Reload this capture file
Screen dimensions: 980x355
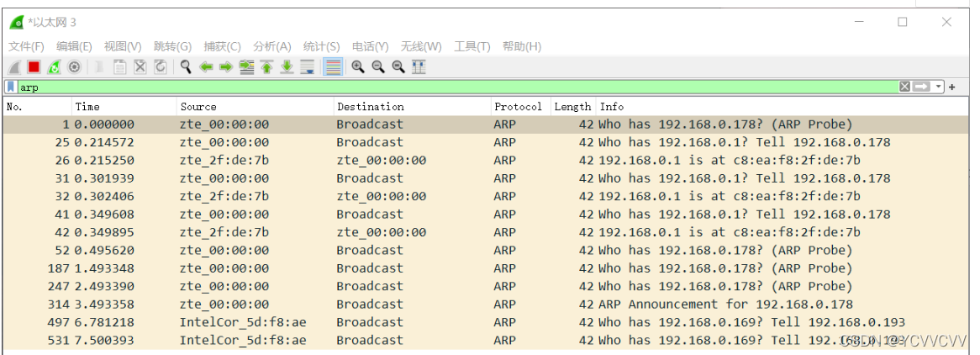(x=160, y=67)
